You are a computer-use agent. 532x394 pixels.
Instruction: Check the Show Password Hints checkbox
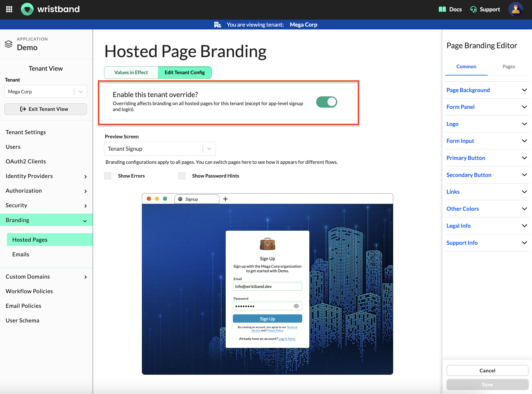click(182, 176)
